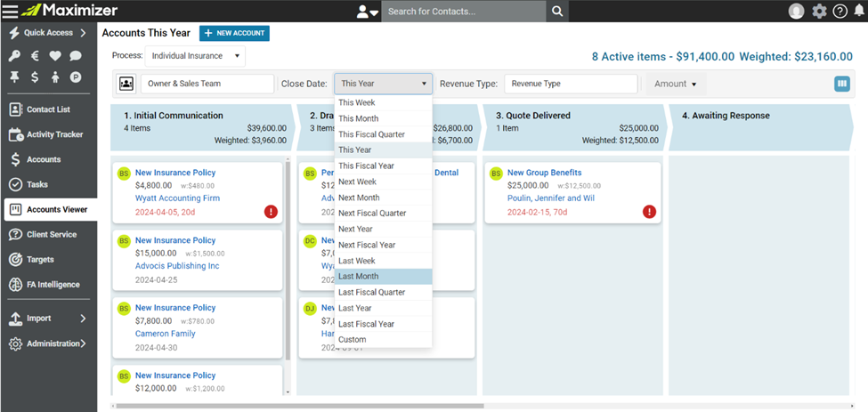Open the Contact List page
This screenshot has width=868, height=412.
pyautogui.click(x=48, y=109)
